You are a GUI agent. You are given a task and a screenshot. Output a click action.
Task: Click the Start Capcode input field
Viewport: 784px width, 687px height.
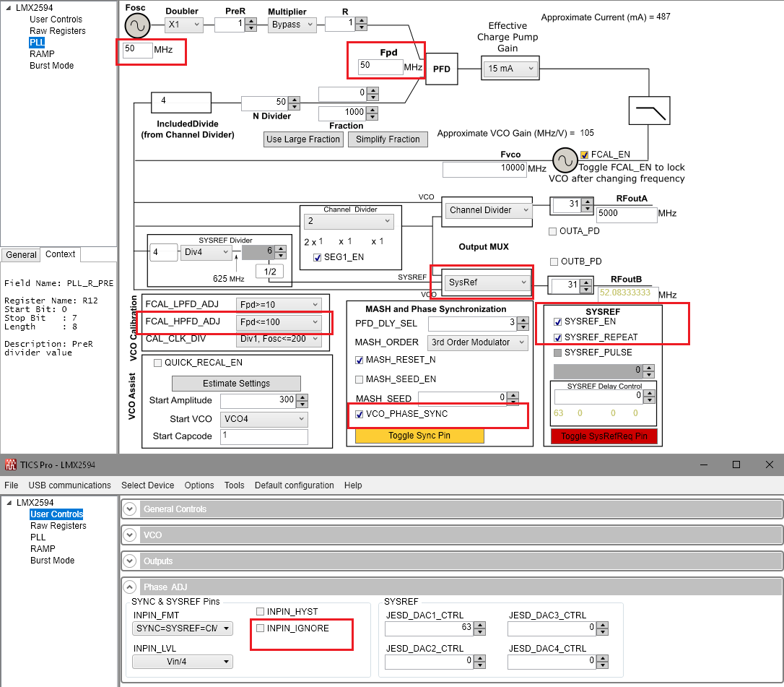coord(264,436)
